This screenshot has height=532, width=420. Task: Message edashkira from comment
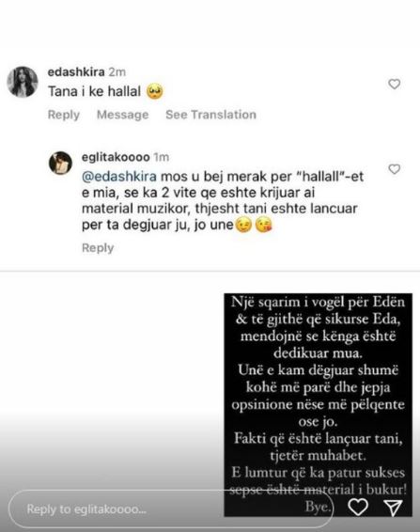[x=122, y=115]
